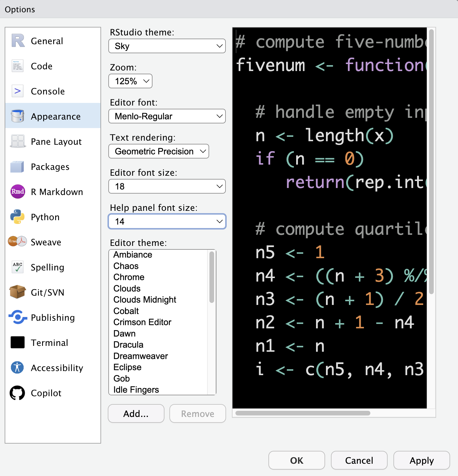Click the Python logo icon
Viewport: 458px width, 476px height.
(17, 217)
